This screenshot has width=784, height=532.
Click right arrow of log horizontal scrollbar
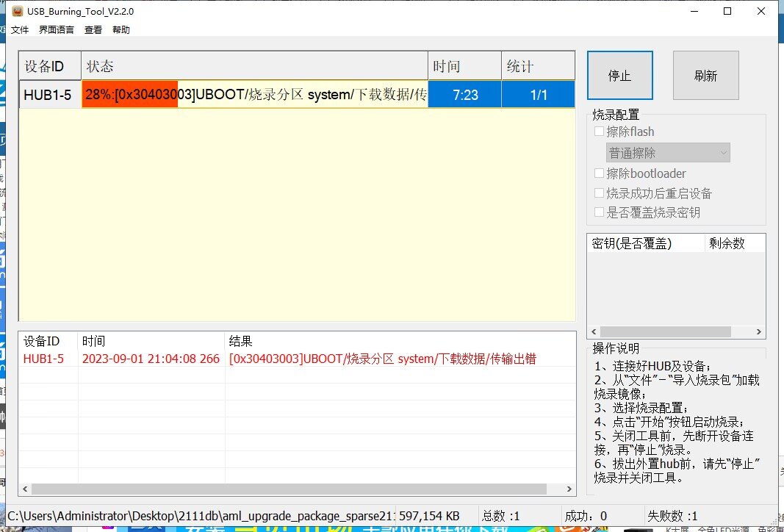pyautogui.click(x=569, y=489)
